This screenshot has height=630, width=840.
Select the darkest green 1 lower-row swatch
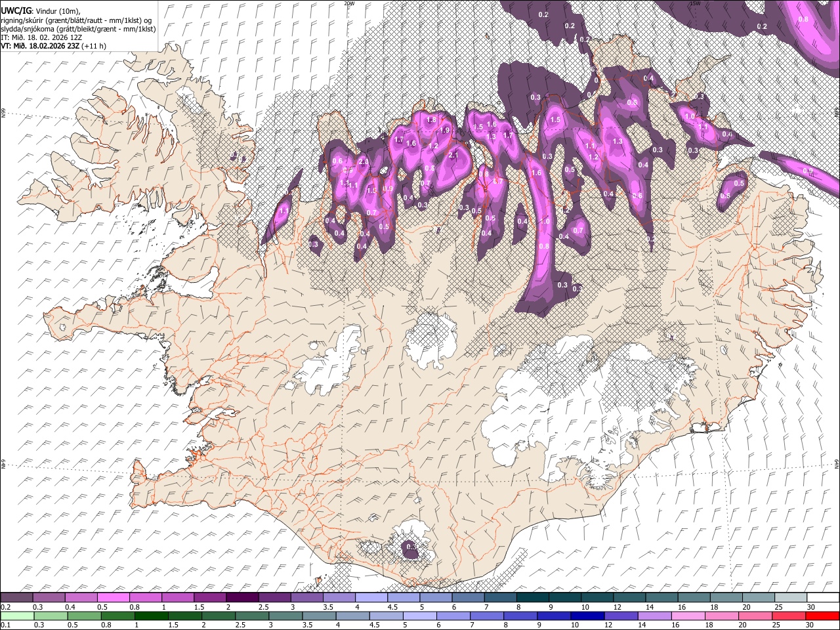152,616
